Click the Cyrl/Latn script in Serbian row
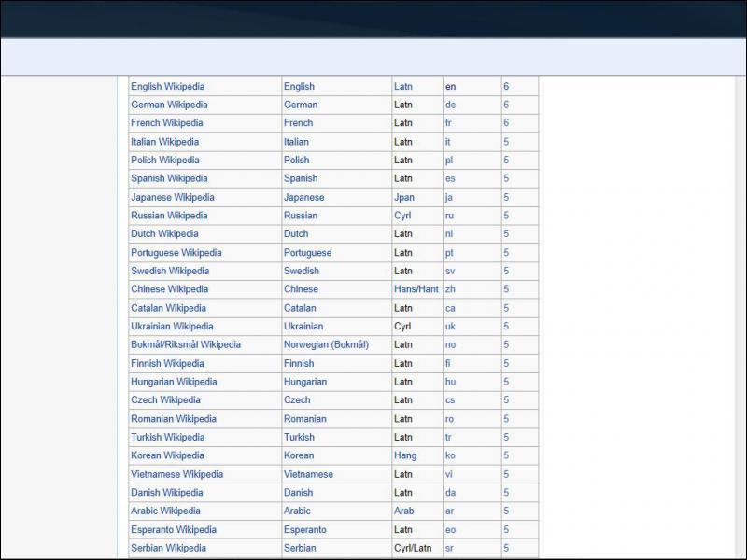Viewport: 747px width, 560px height. click(x=413, y=548)
